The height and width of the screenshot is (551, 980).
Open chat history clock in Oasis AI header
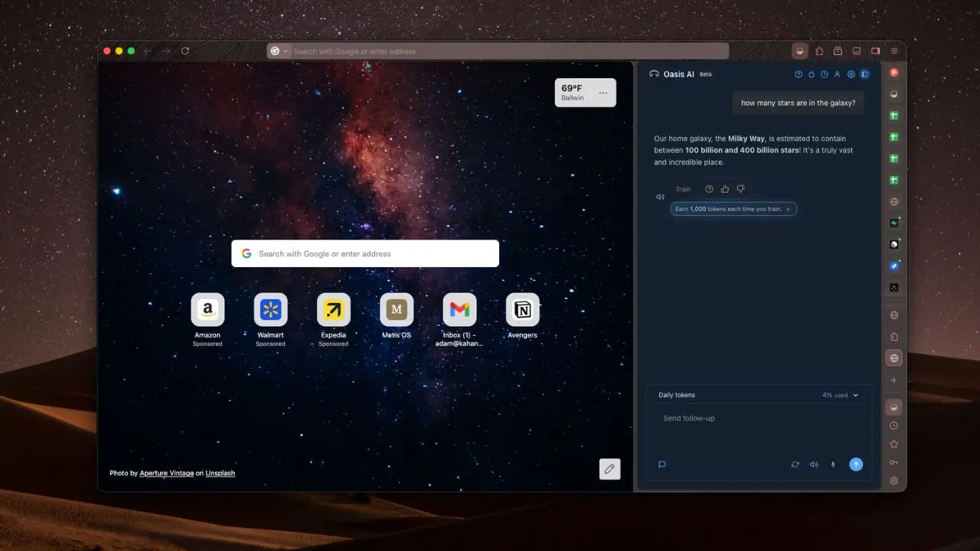(825, 74)
